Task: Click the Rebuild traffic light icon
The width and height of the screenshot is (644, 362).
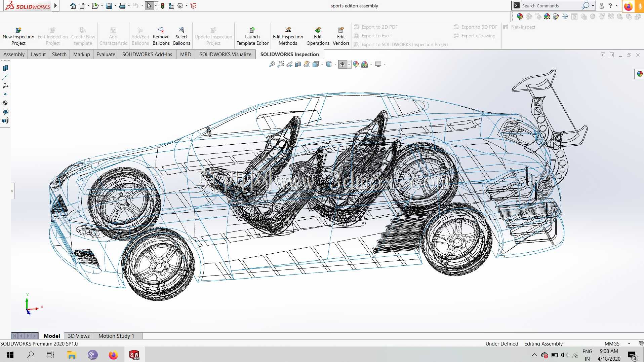Action: click(x=163, y=6)
